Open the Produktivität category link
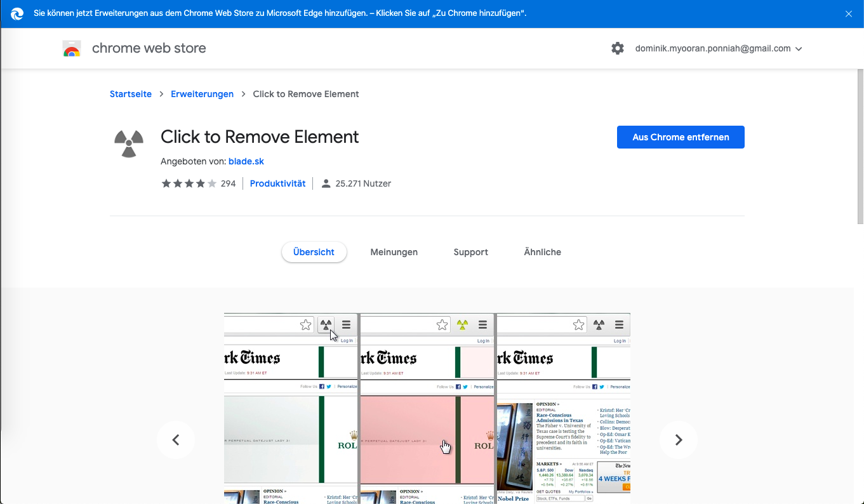The width and height of the screenshot is (864, 504). pos(277,183)
